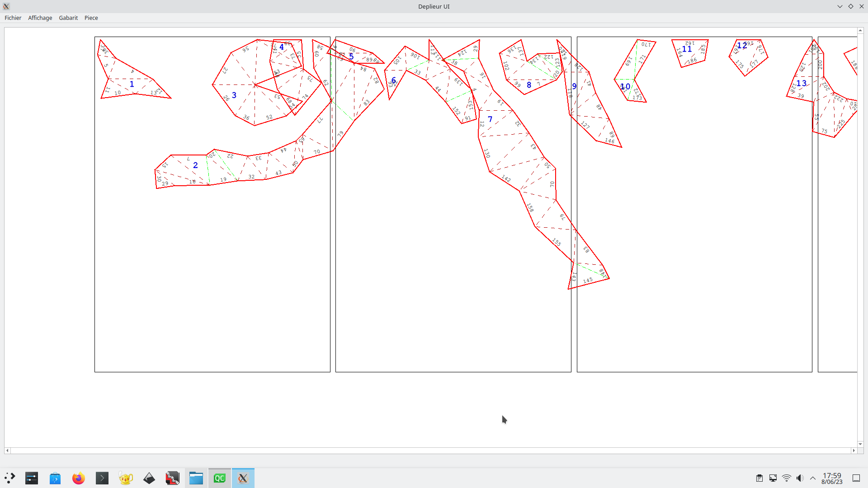Open the Gabarit menu
The image size is (868, 488).
point(68,18)
